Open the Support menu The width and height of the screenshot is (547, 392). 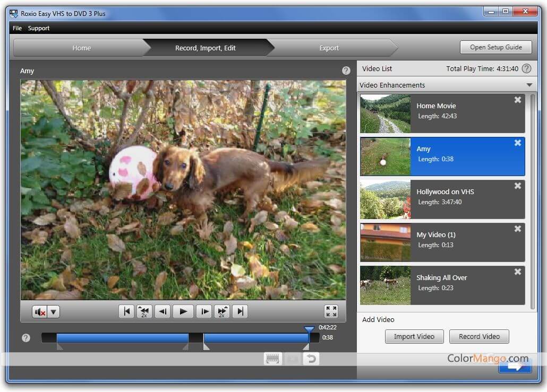39,28
